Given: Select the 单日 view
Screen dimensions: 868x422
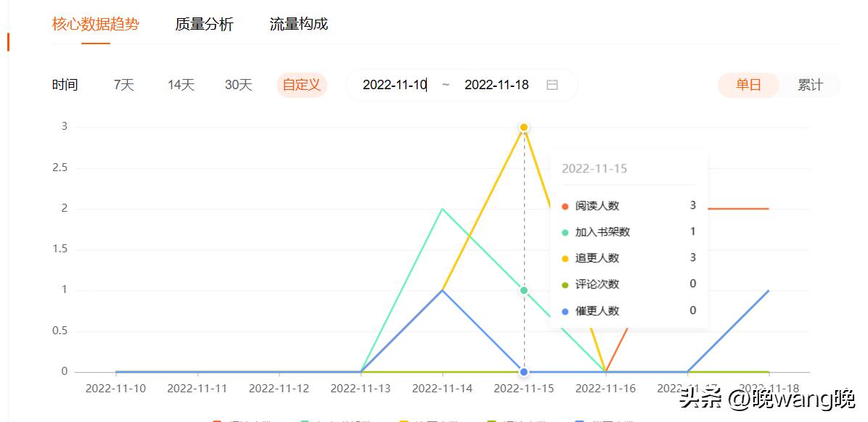Looking at the screenshot, I should pyautogui.click(x=748, y=84).
